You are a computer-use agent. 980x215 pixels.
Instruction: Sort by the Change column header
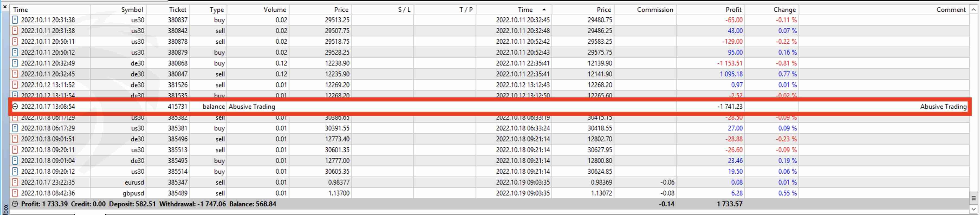pos(771,9)
